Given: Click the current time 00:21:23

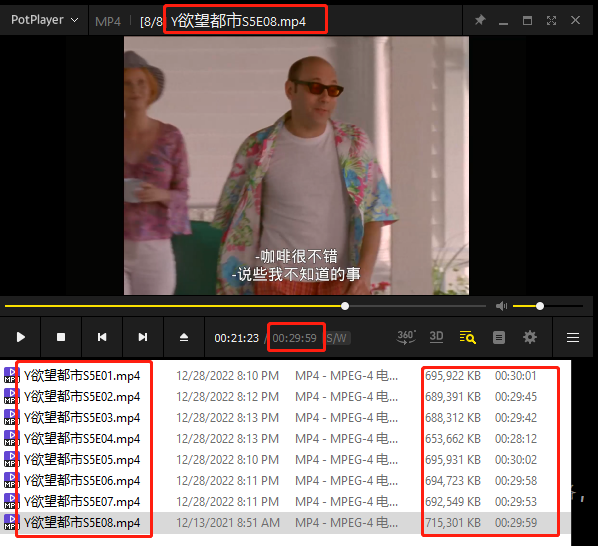Looking at the screenshot, I should pyautogui.click(x=236, y=338).
